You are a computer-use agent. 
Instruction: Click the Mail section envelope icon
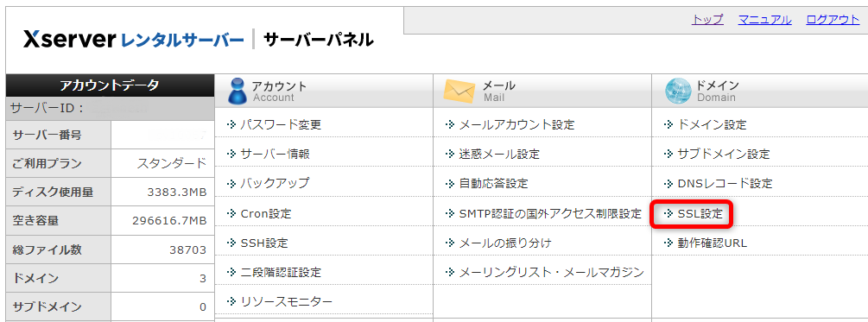click(459, 92)
